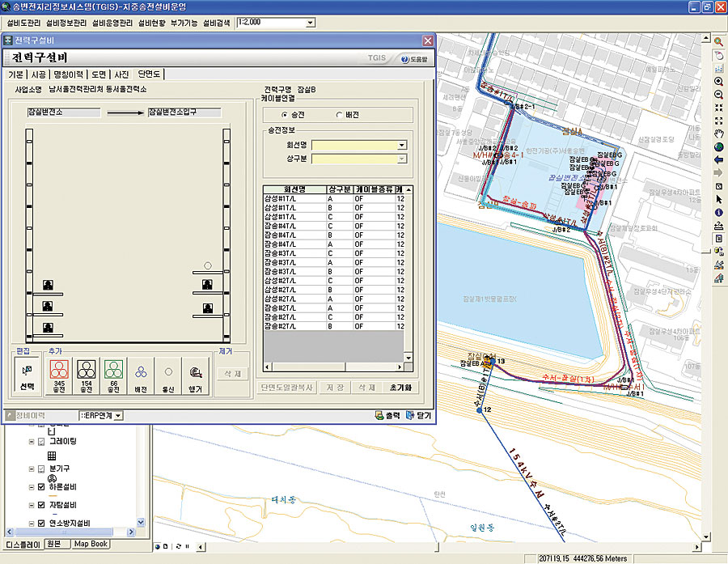Open the 회선명 combo box
This screenshot has height=564, width=728.
(x=401, y=146)
